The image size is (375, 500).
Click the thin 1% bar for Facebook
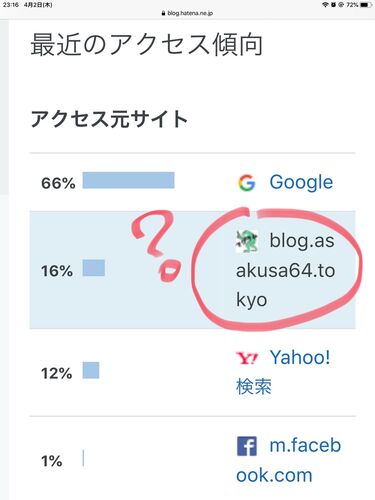tap(83, 458)
